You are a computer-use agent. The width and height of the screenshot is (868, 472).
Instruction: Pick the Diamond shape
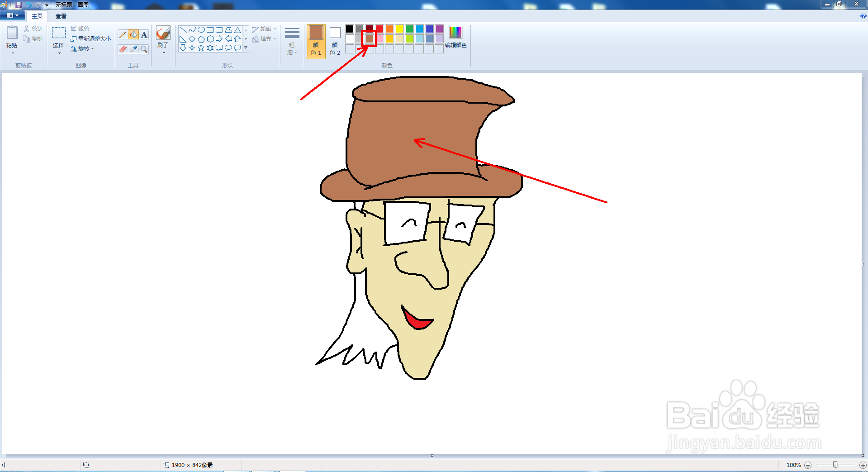point(192,39)
